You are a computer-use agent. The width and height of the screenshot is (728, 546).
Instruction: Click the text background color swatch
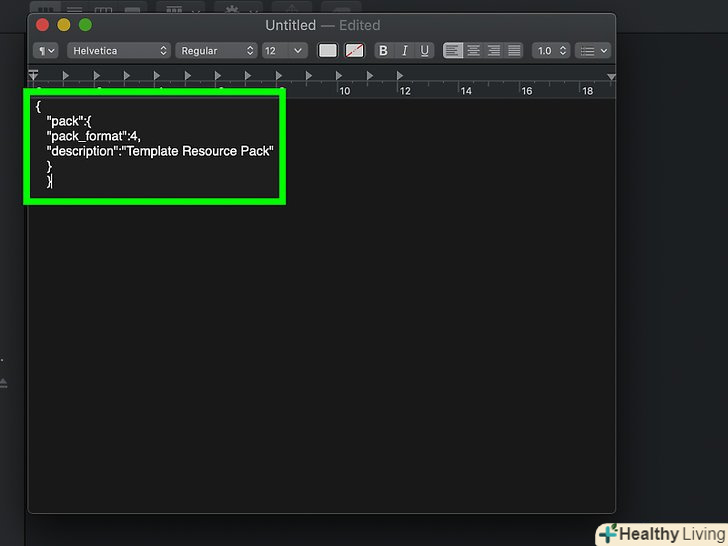coord(354,51)
